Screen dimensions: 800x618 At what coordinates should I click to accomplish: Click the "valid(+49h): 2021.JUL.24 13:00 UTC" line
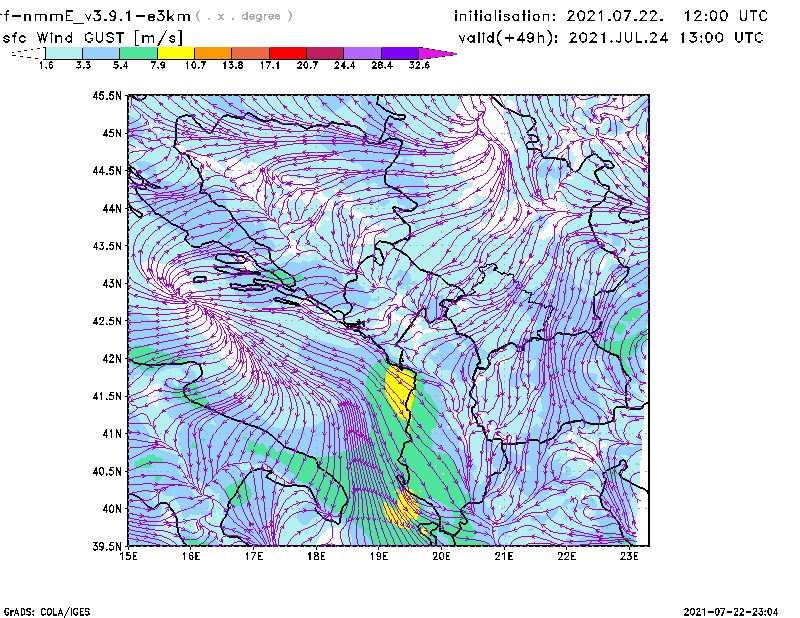611,38
